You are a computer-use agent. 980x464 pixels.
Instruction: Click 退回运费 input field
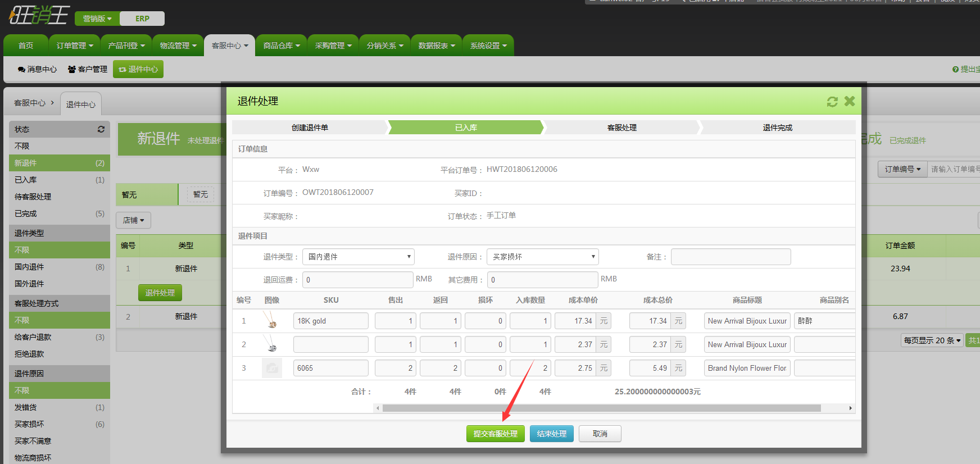point(358,280)
